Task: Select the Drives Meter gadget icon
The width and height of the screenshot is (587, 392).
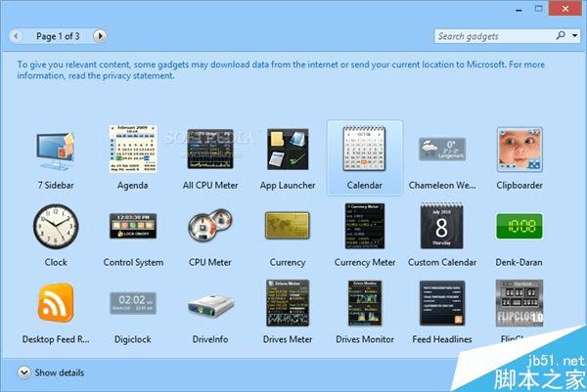Action: coord(288,303)
